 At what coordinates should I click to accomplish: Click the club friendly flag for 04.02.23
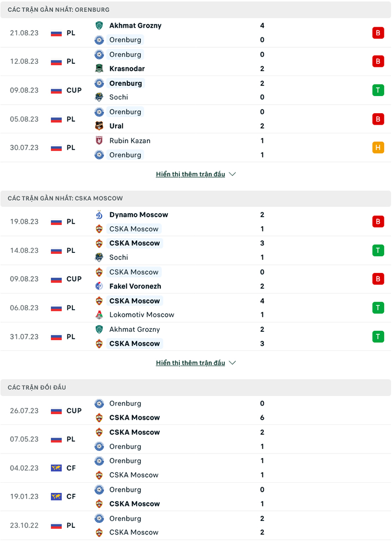tap(56, 468)
